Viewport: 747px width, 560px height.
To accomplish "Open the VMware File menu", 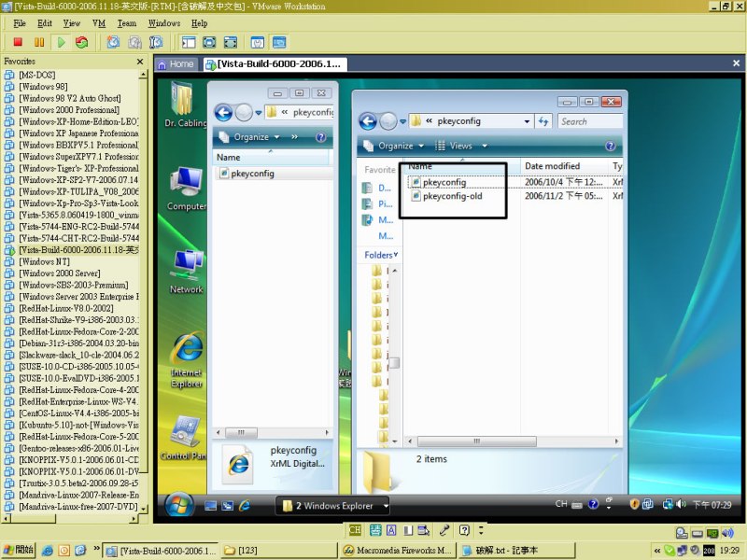I will click(20, 23).
